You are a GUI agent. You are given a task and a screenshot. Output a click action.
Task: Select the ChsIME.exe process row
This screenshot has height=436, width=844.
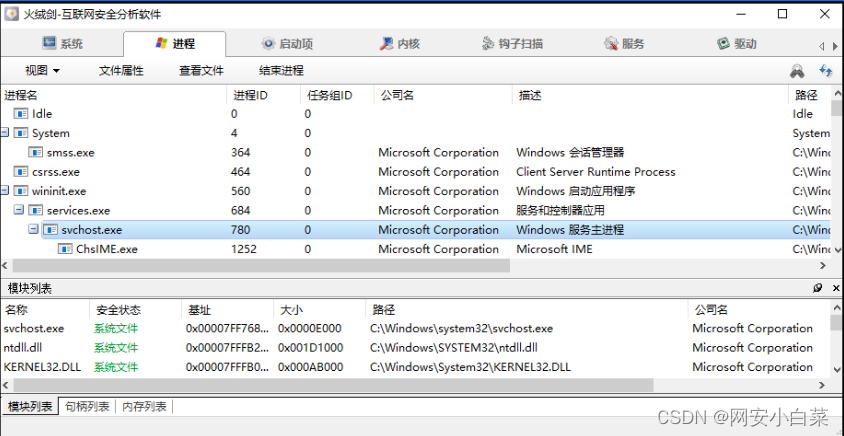click(416, 249)
